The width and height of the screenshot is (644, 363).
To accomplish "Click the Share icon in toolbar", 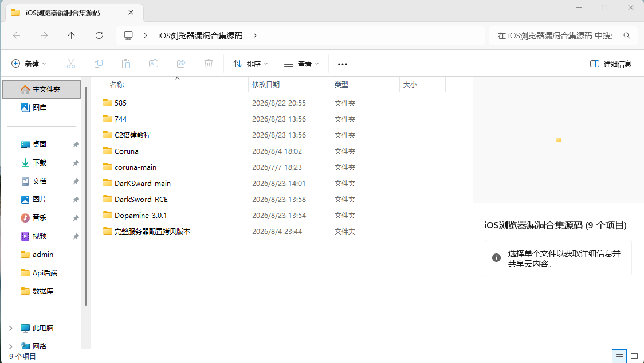I will [x=181, y=64].
